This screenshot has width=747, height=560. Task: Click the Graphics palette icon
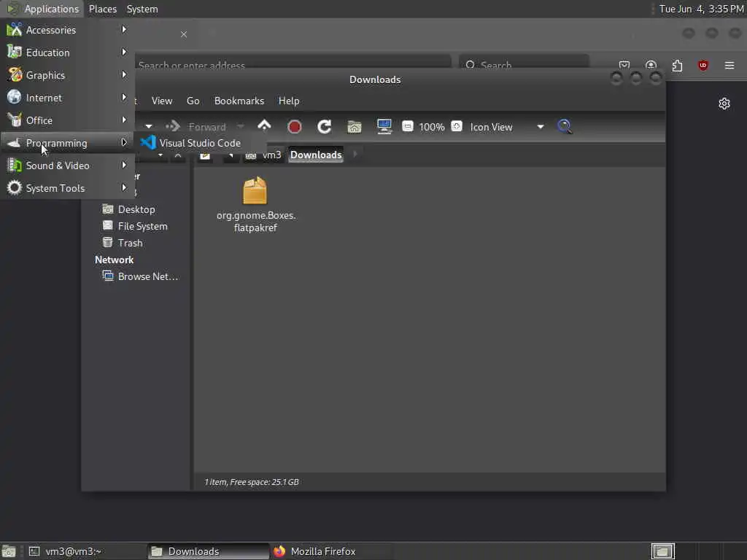[15, 75]
